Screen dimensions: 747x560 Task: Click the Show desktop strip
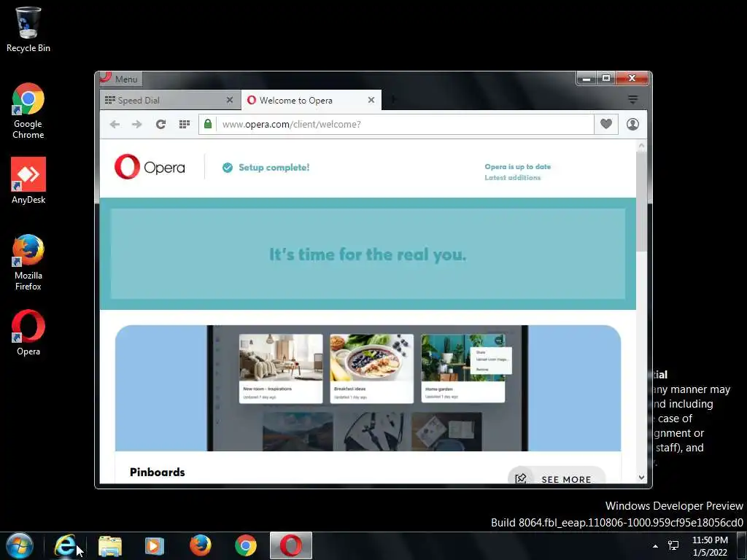click(x=742, y=545)
